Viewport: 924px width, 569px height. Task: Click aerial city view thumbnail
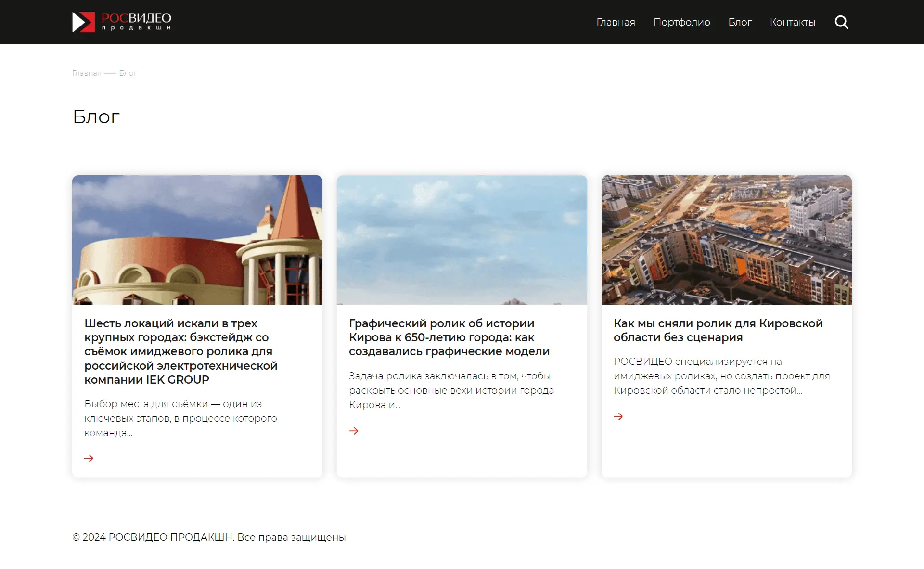tap(727, 240)
